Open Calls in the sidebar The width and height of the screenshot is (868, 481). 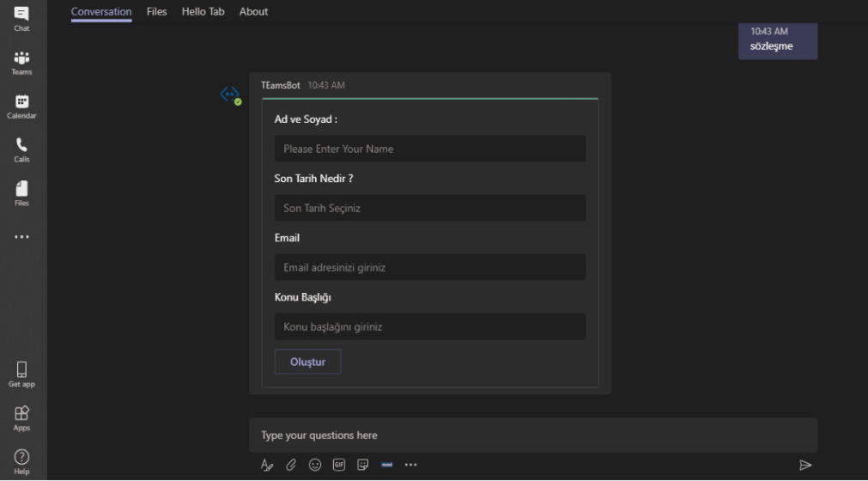point(21,150)
